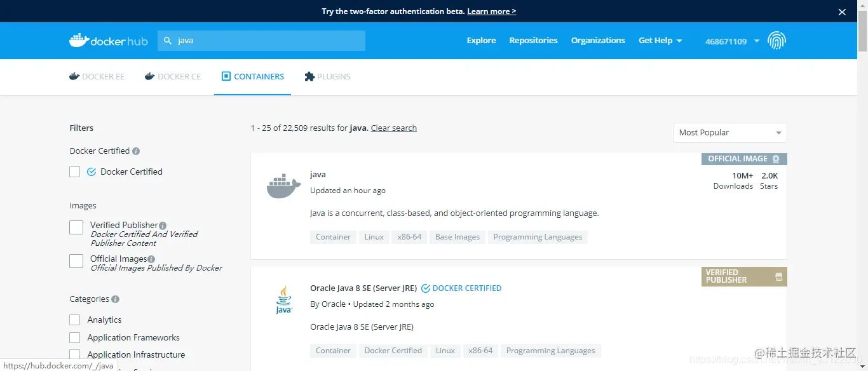Click the 2.0K Stars count
Screen dimensions: 868x371
[x=769, y=180]
